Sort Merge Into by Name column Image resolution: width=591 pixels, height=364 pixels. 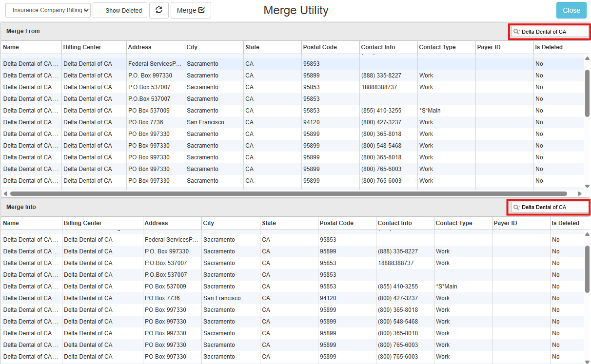31,223
